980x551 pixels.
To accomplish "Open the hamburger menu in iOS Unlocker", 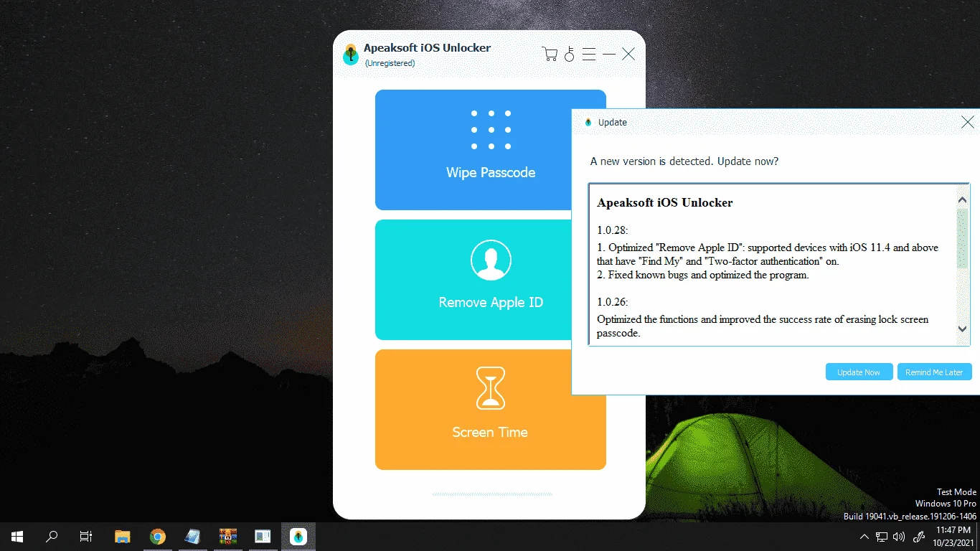I will click(589, 54).
